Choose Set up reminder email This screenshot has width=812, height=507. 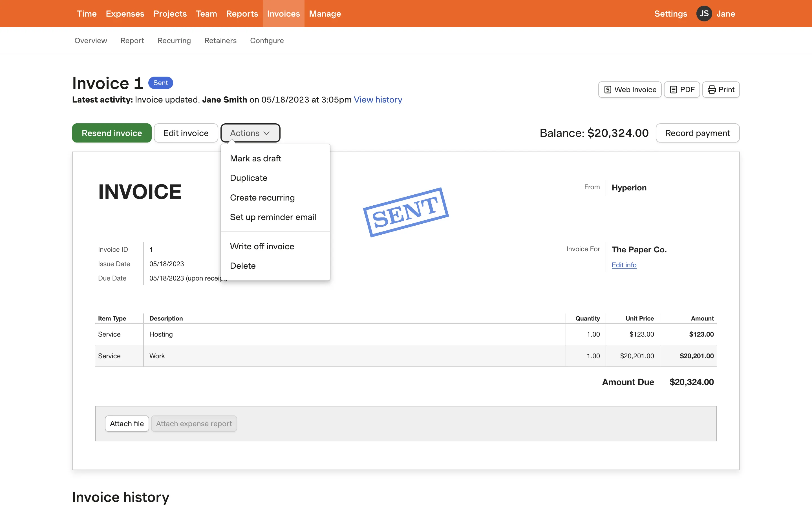(273, 217)
